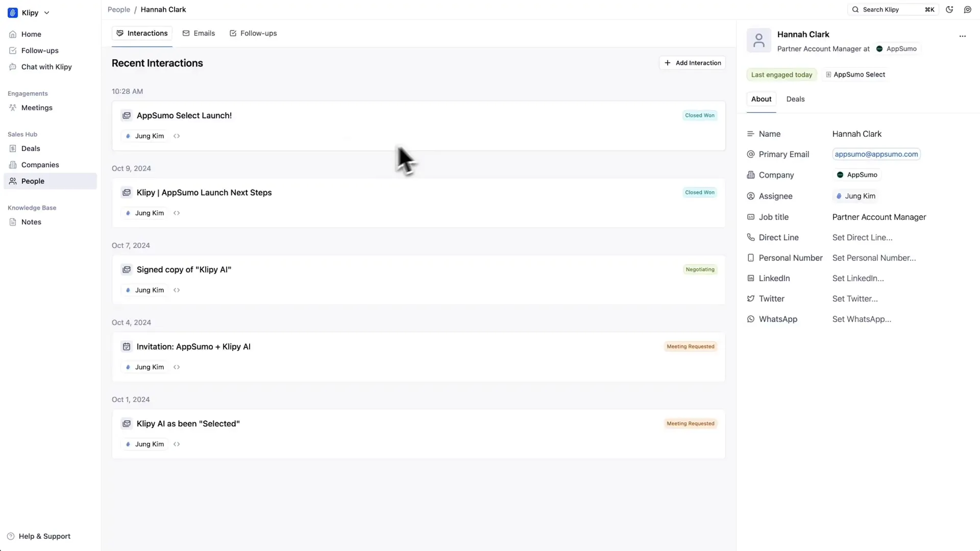The image size is (980, 551).
Task: Click appsumo@appsumo.com email link
Action: (x=876, y=154)
